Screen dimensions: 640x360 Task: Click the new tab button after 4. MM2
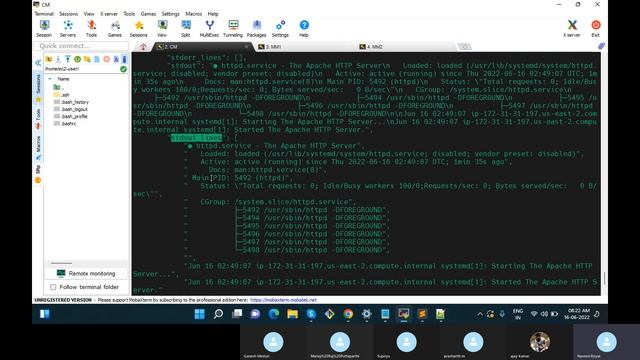click(464, 47)
